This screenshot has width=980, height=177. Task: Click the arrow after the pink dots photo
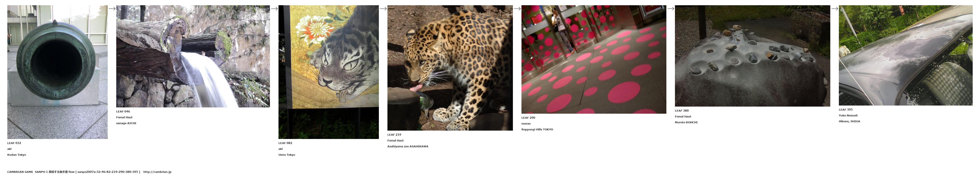click(671, 9)
